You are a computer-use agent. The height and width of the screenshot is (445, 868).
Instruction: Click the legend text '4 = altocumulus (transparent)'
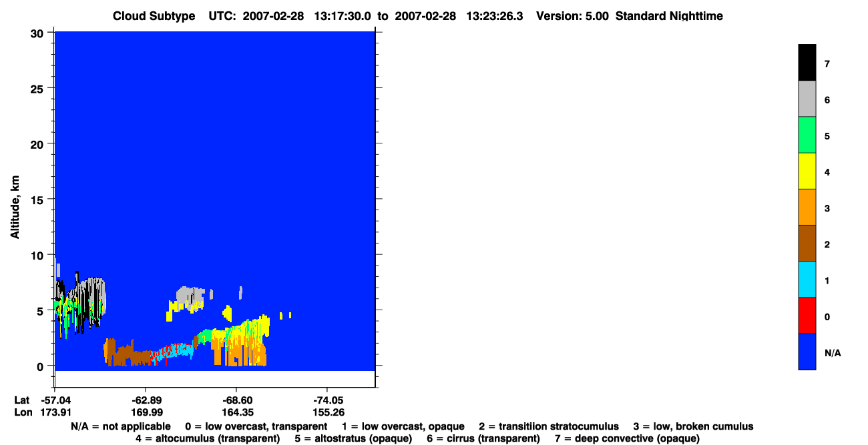tap(208, 438)
